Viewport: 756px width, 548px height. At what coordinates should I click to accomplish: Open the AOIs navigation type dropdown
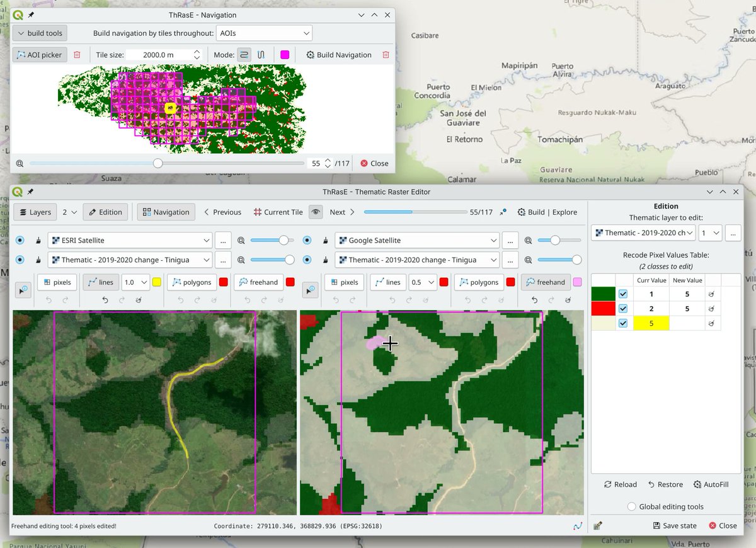(x=264, y=33)
